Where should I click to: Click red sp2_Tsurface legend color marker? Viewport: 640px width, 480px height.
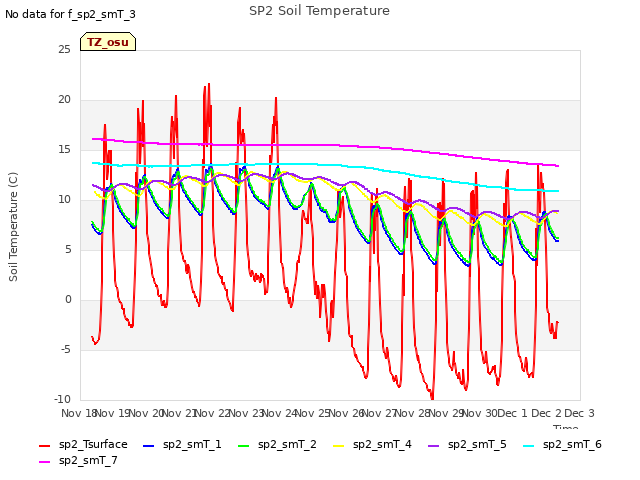coord(44,446)
